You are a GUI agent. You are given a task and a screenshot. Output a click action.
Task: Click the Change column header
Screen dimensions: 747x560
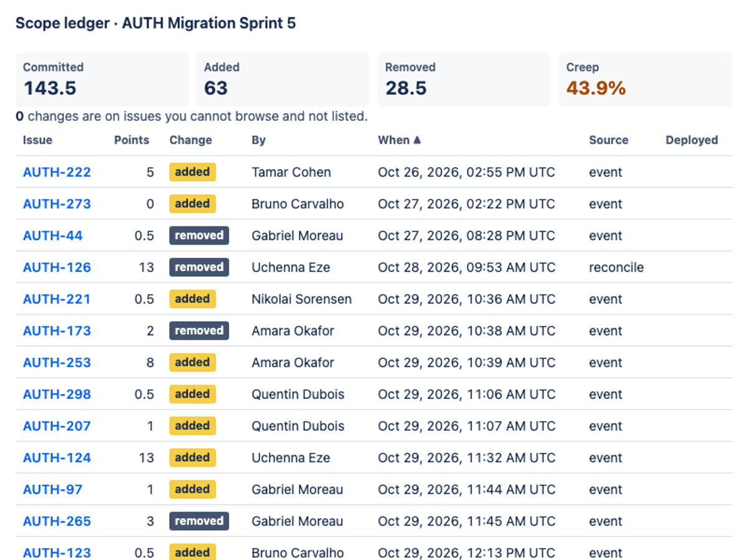190,140
